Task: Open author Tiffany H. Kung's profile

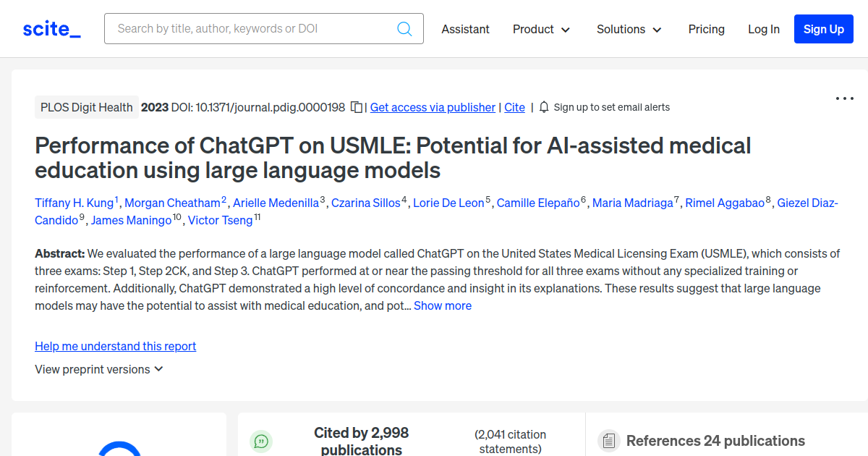Action: (x=75, y=203)
